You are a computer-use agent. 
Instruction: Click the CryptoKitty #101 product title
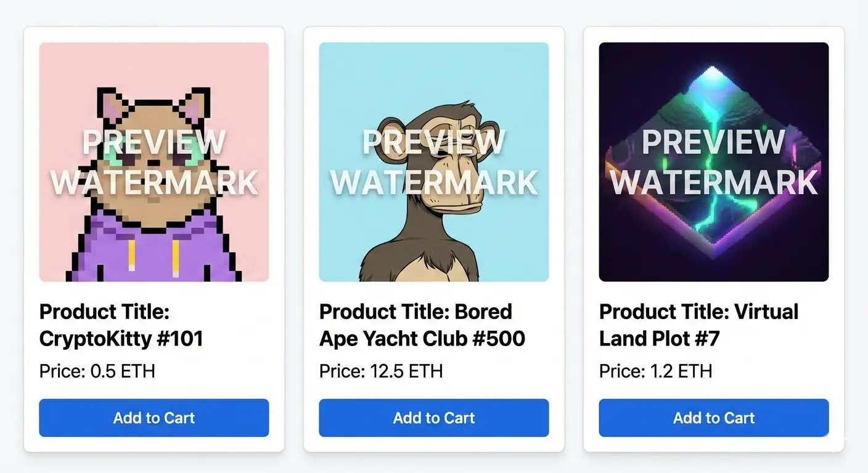(x=121, y=325)
